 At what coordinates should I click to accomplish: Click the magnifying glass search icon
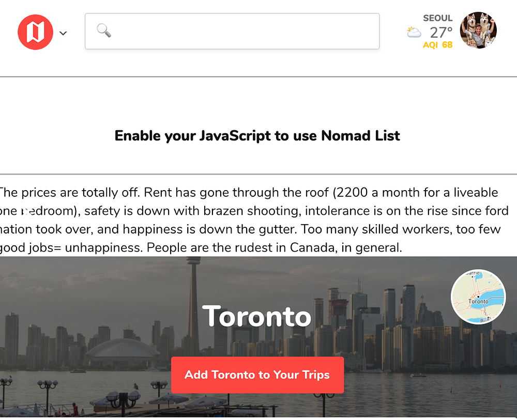tap(104, 30)
